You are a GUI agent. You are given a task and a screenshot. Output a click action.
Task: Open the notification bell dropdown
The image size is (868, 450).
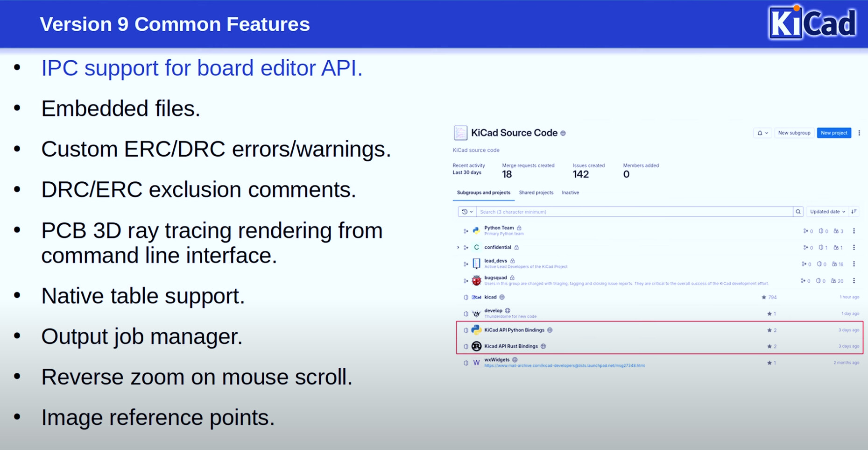coord(762,133)
